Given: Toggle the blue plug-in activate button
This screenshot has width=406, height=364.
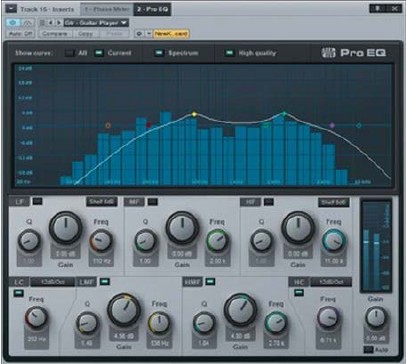Looking at the screenshot, I should click(13, 23).
